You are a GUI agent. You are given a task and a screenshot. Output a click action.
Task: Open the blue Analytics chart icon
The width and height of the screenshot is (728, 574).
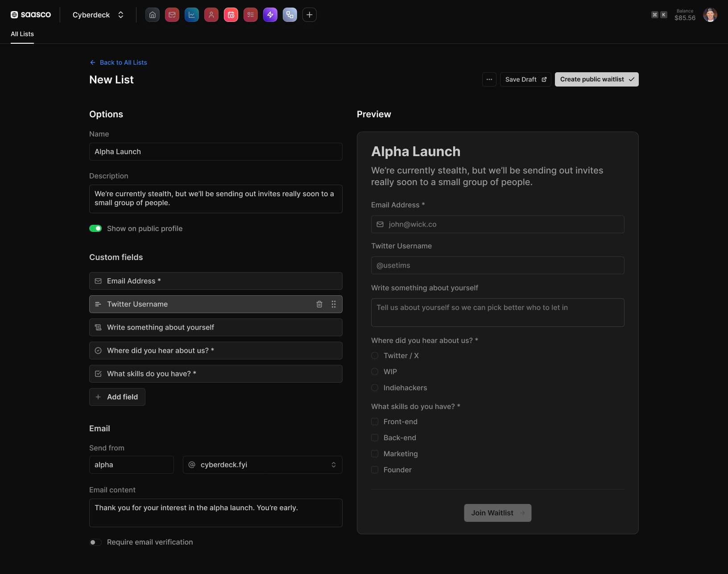tap(191, 15)
